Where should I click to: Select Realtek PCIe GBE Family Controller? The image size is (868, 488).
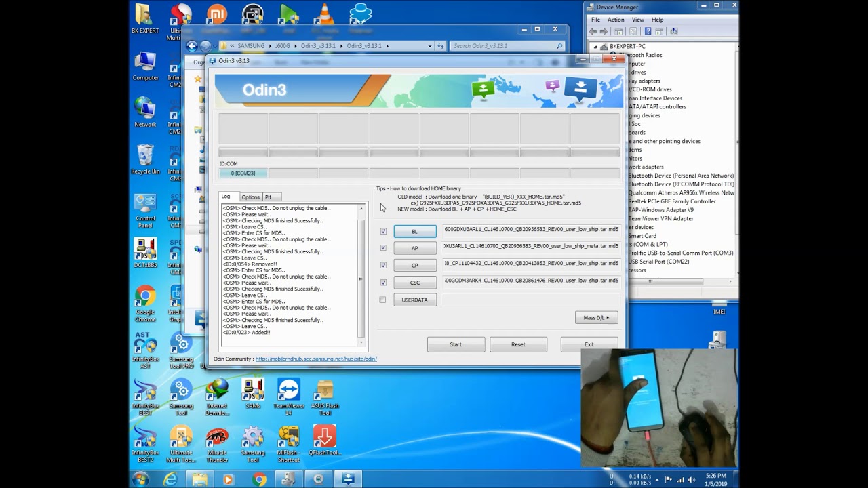pos(672,201)
